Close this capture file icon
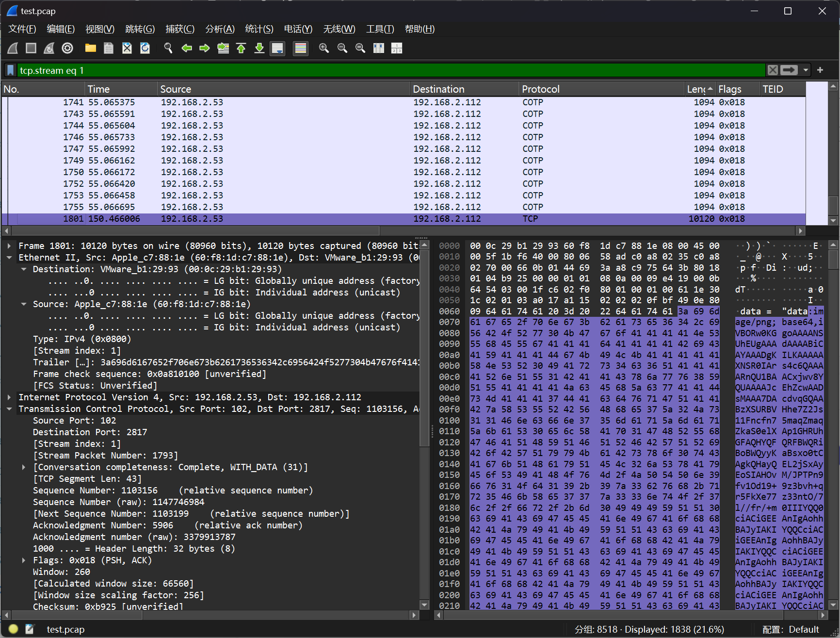 click(127, 48)
